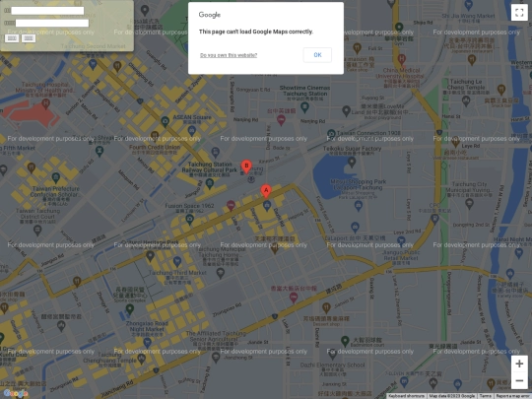Click Taichung District Court pin
The width and height of the screenshot is (532, 399).
point(37,231)
